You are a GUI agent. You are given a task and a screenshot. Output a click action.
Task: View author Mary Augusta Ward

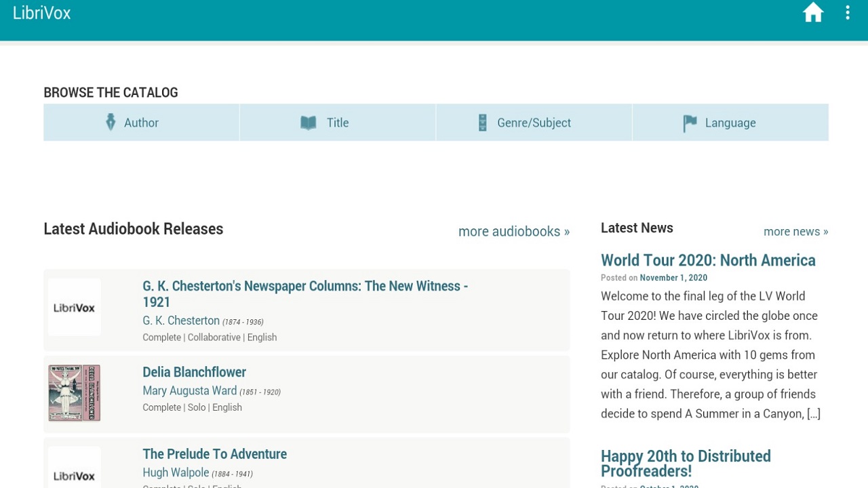189,391
